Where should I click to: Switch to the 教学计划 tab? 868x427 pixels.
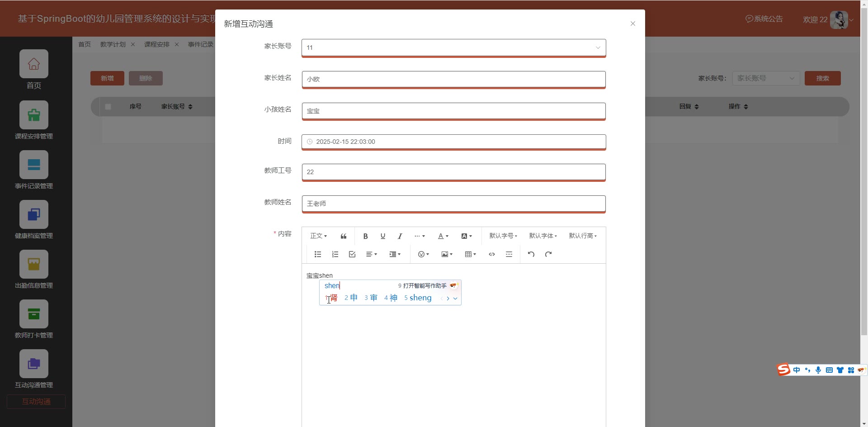click(x=113, y=44)
